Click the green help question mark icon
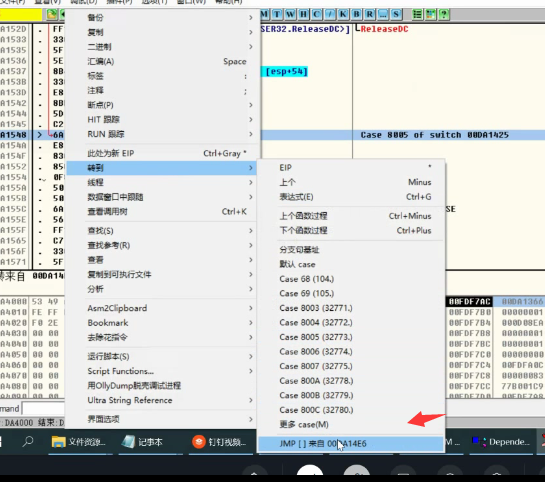545x482 pixels. 444,14
